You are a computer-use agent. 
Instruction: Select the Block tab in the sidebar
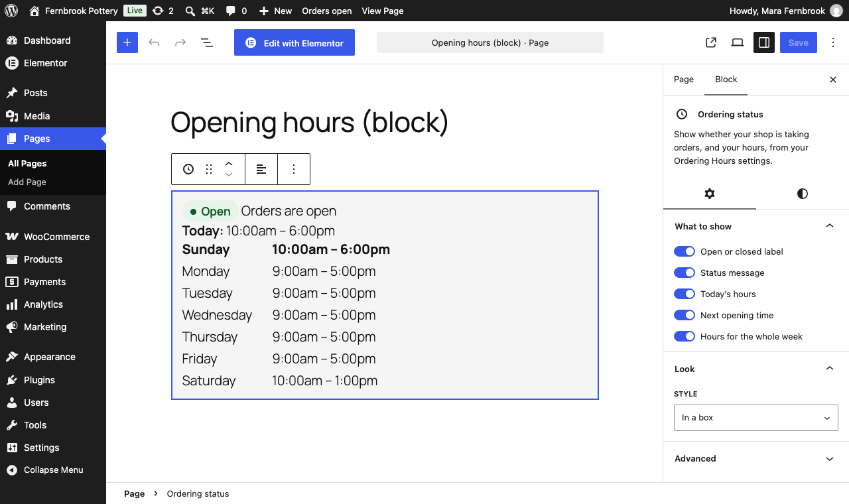[x=726, y=79]
